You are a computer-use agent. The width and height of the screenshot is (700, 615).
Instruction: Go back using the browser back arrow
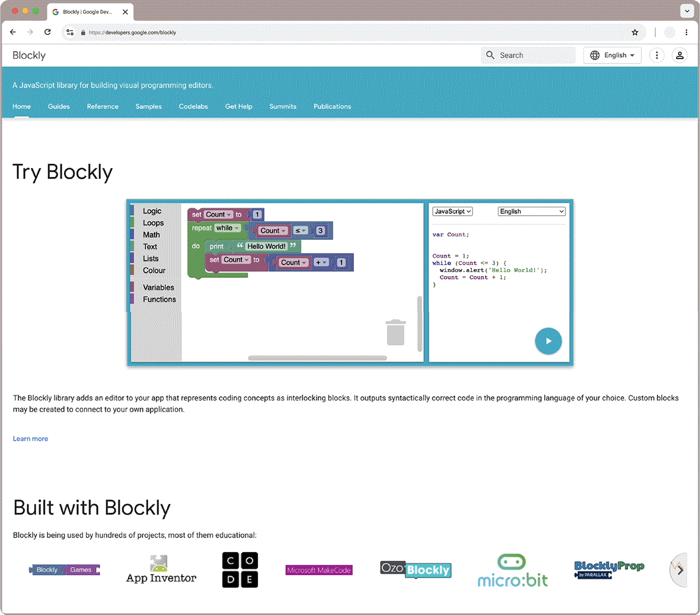[x=13, y=32]
